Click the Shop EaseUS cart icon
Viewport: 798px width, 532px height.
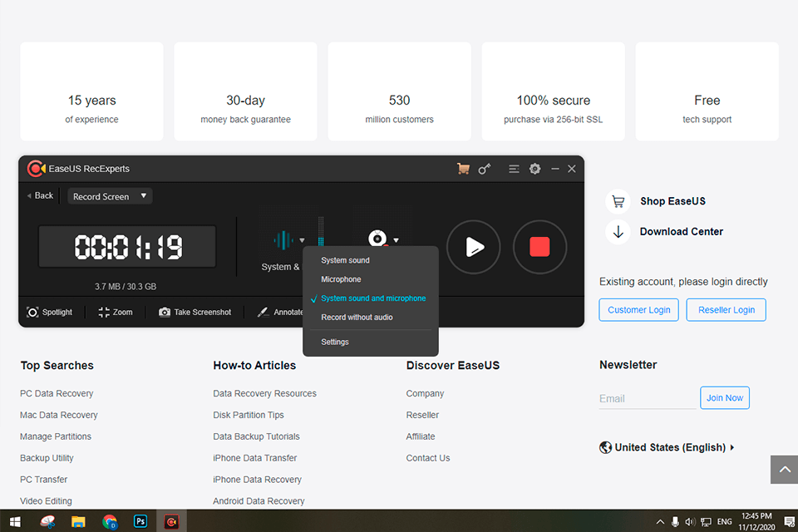tap(618, 202)
